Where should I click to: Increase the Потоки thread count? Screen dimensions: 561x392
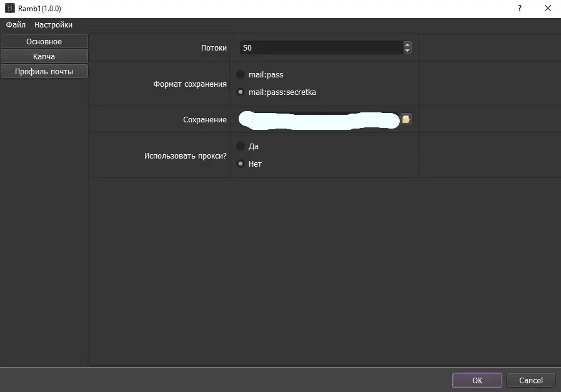pyautogui.click(x=407, y=45)
